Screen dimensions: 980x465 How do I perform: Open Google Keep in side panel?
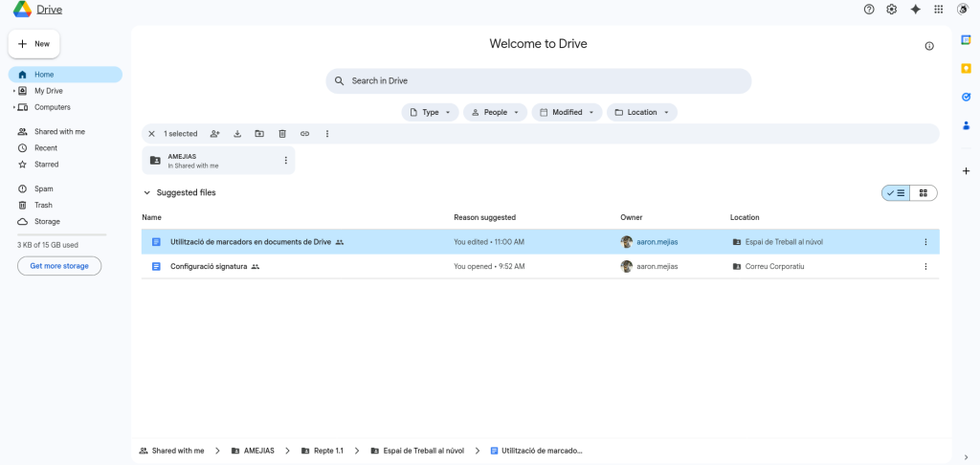[x=966, y=68]
